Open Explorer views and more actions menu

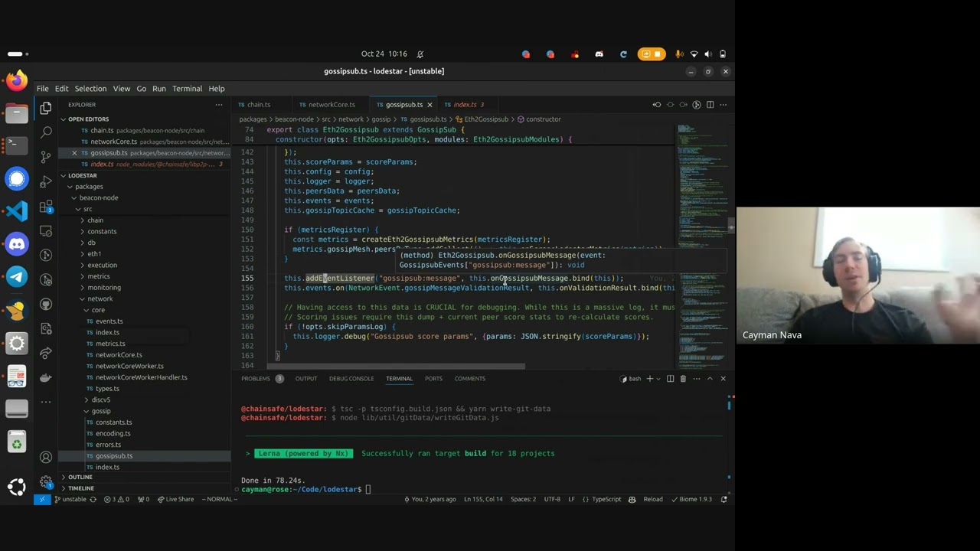pos(219,104)
